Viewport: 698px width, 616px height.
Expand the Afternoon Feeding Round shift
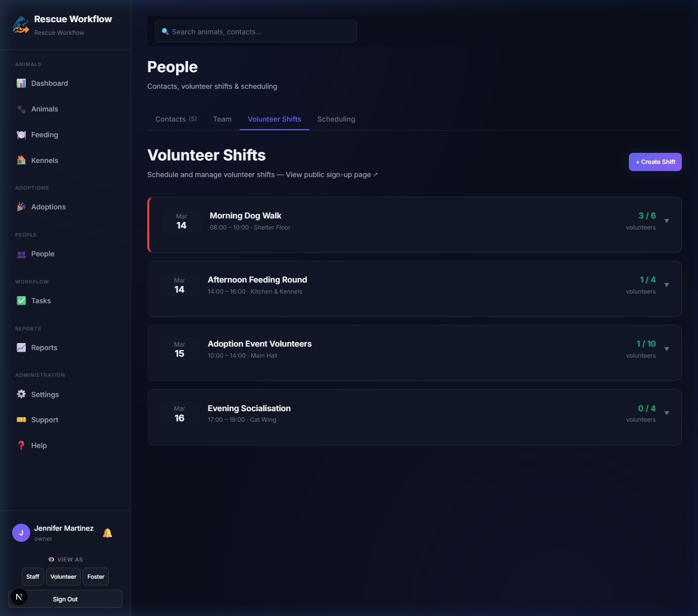click(x=667, y=285)
